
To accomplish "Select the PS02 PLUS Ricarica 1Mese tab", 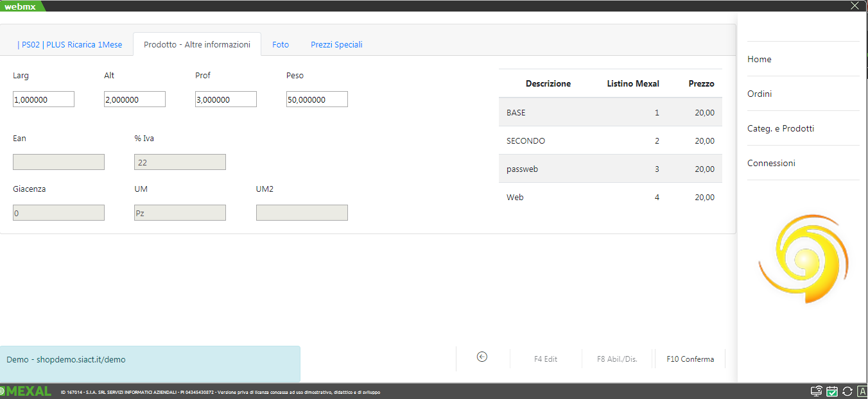I will pyautogui.click(x=69, y=45).
